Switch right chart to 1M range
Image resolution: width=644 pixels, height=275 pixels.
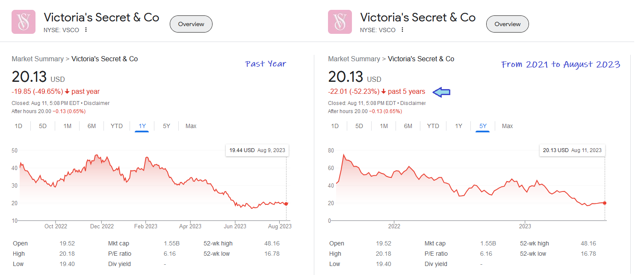click(384, 126)
